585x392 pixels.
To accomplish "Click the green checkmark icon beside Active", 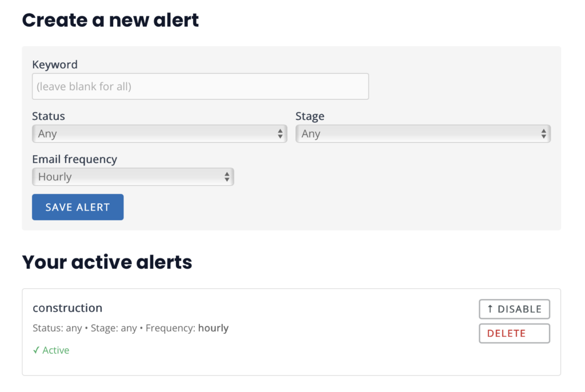I will point(36,350).
